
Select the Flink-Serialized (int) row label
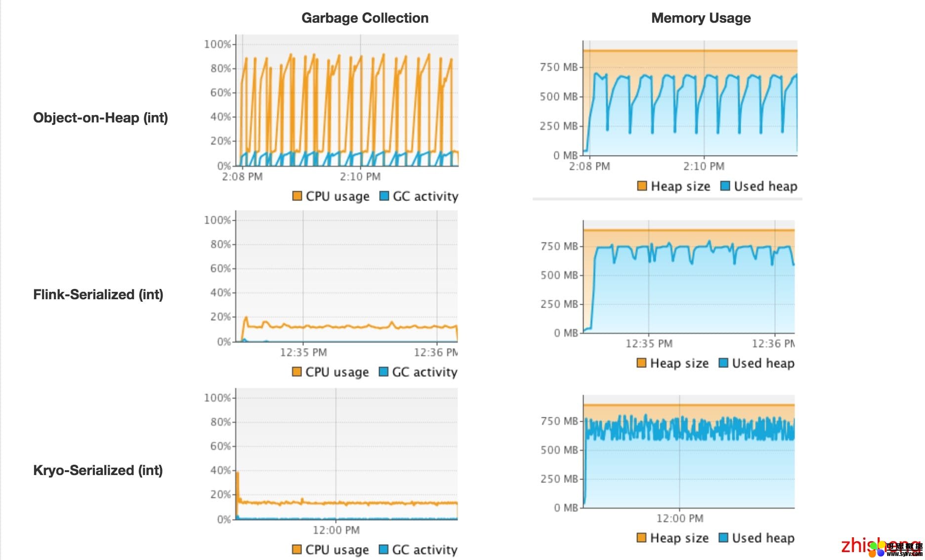(98, 294)
